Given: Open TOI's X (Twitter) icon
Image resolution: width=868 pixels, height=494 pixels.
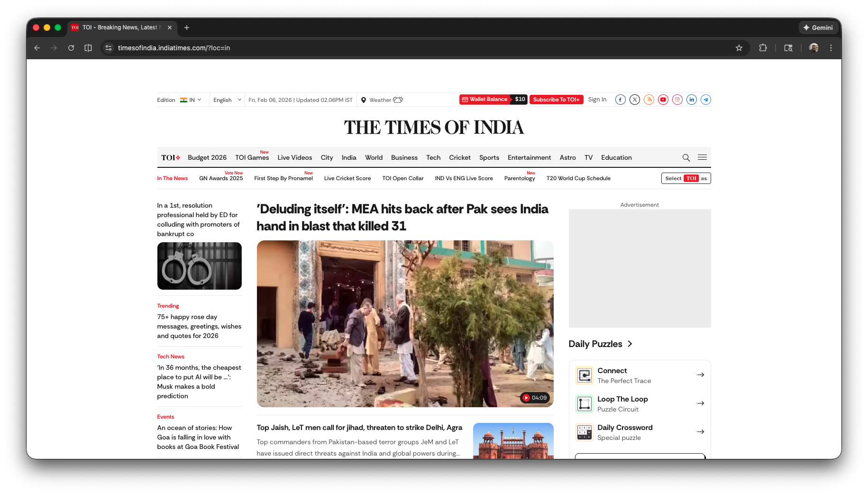Looking at the screenshot, I should [634, 100].
